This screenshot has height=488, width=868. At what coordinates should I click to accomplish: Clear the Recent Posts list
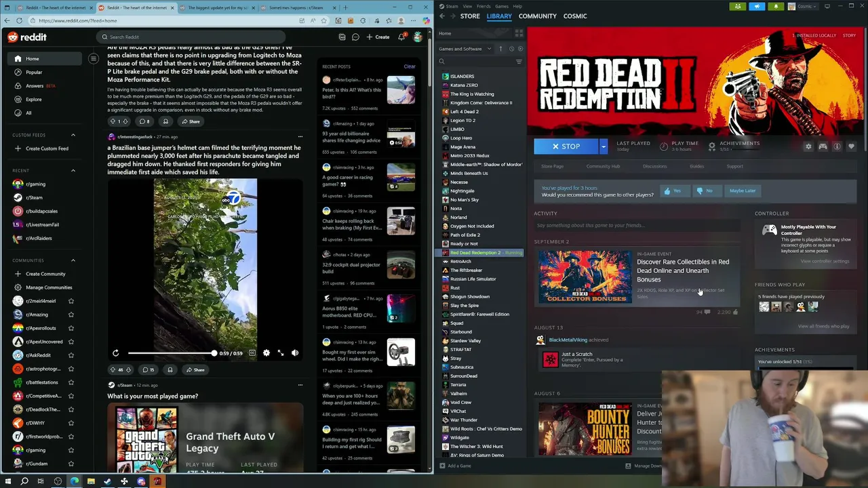(x=410, y=66)
